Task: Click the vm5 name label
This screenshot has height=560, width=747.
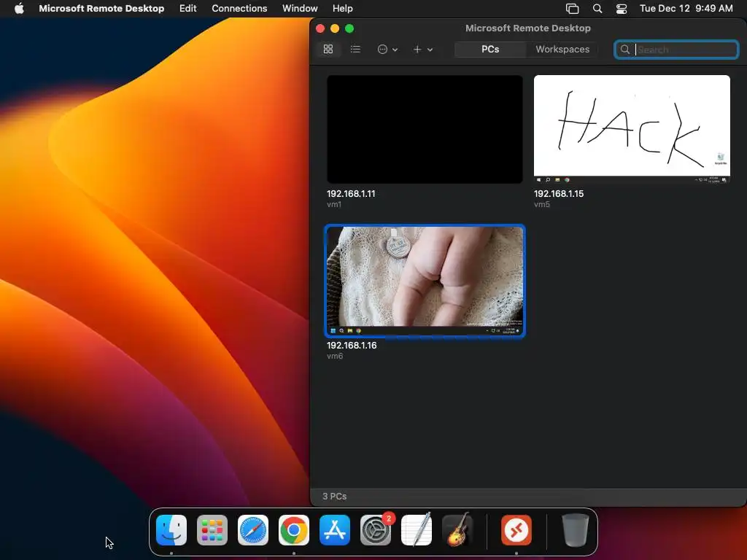Action: click(542, 204)
